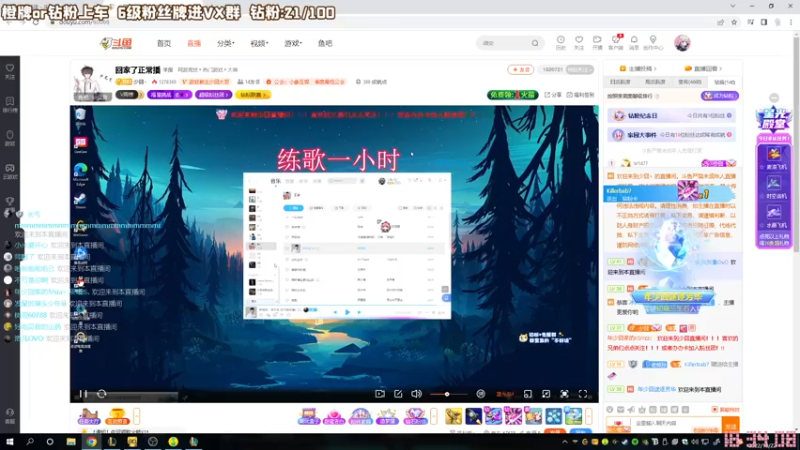Open the user avatar menu
Image resolution: width=800 pixels, height=450 pixels.
[x=682, y=43]
